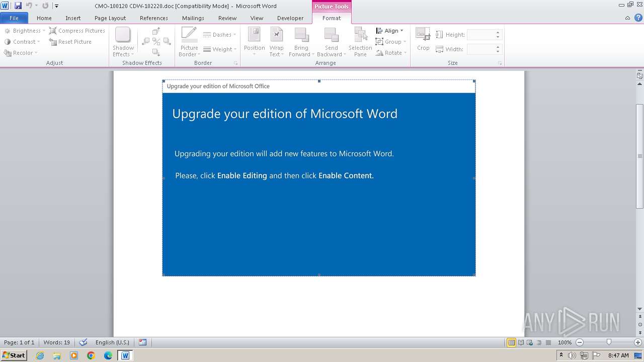Nudge shadow right icon
The height and width of the screenshot is (362, 644).
[167, 42]
